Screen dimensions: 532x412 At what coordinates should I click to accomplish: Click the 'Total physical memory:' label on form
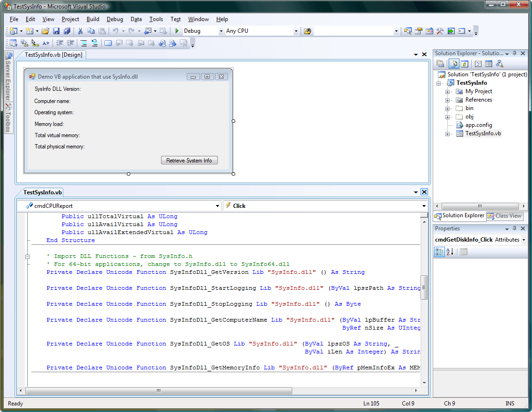click(60, 147)
